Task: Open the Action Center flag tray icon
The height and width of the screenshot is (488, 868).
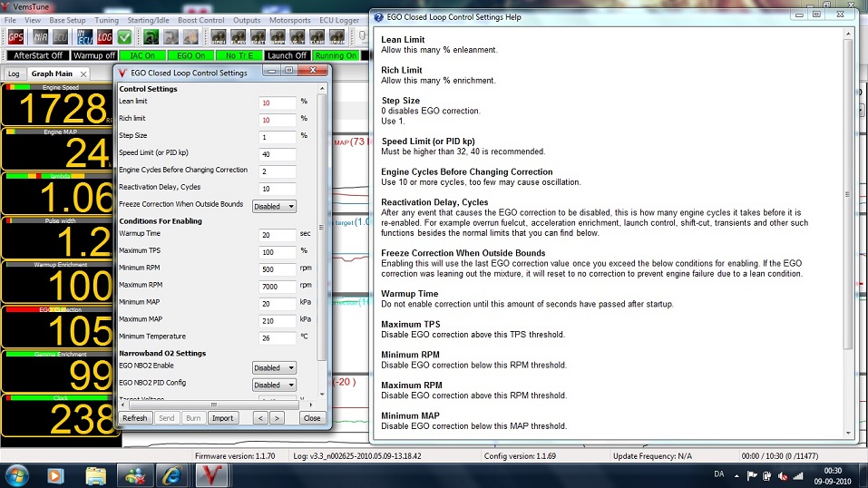Action: point(752,475)
